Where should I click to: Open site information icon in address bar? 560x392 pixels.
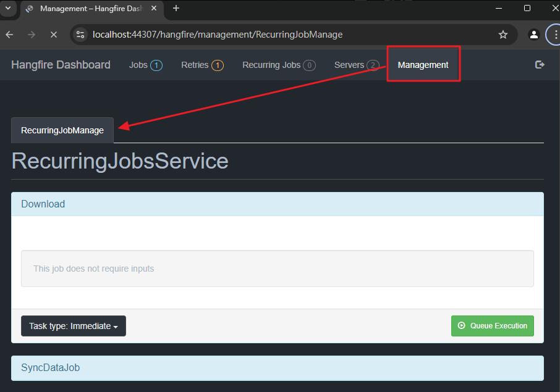80,35
